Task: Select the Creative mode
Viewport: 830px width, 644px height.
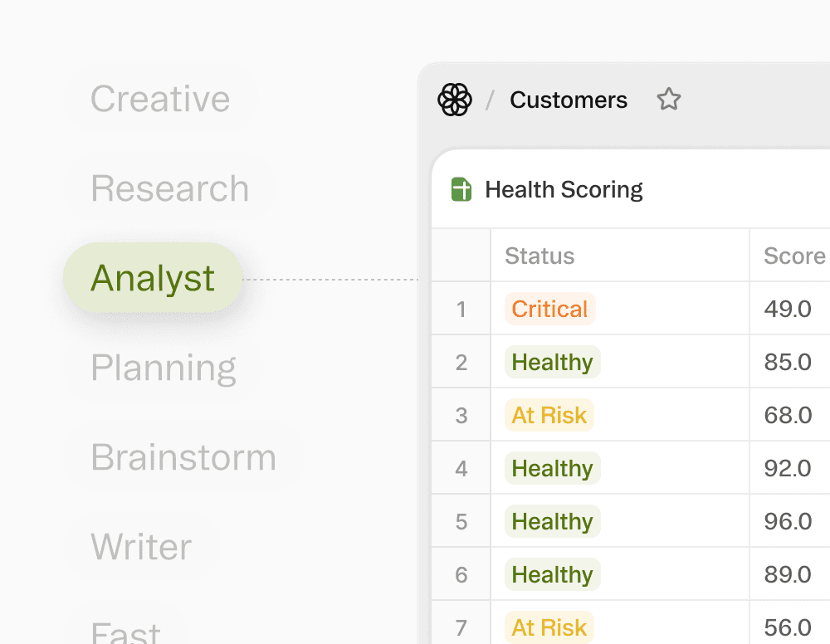Action: click(160, 99)
